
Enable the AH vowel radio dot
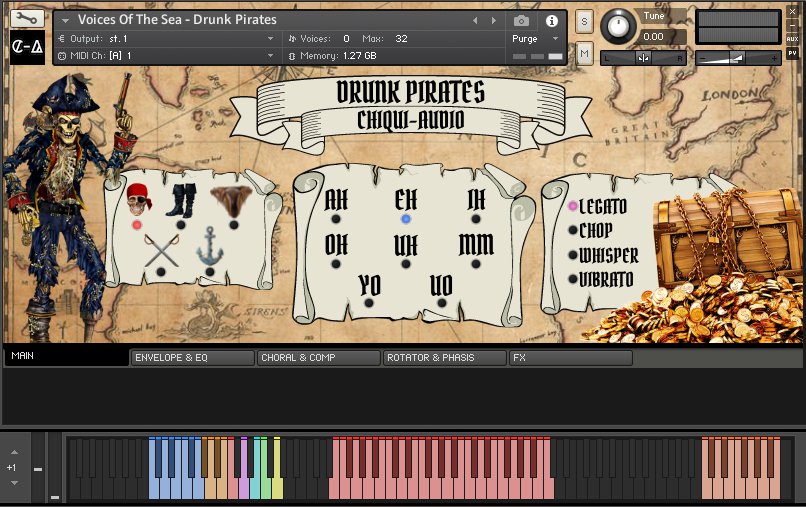[336, 219]
